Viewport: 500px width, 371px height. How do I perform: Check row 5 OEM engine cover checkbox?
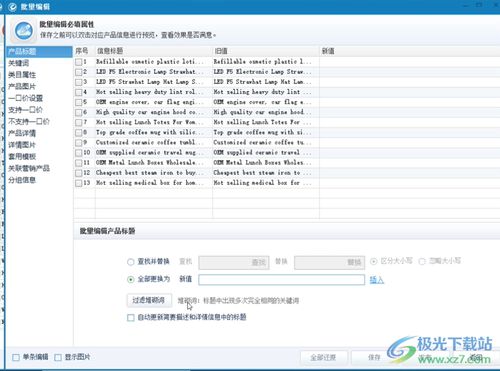pyautogui.click(x=78, y=102)
